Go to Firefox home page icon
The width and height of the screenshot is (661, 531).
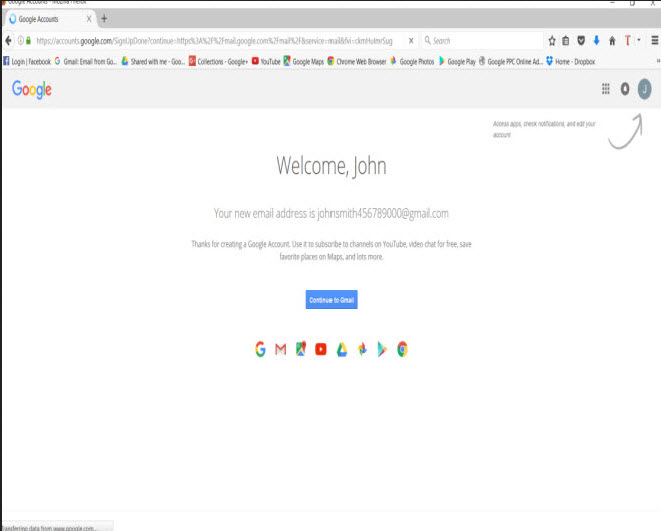click(x=612, y=41)
